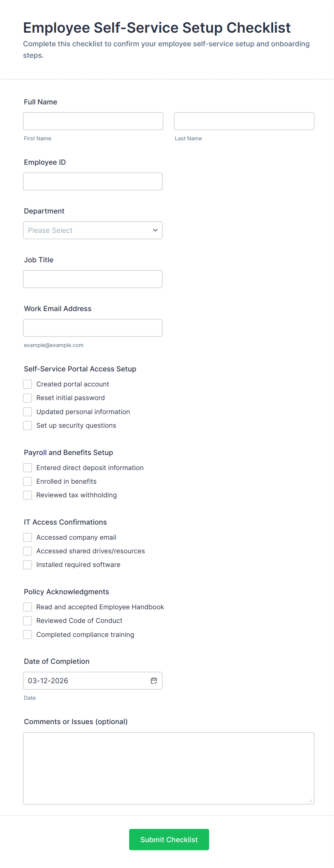Viewport: 334px width, 868px height.
Task: Check Created portal account
Action: (28, 384)
